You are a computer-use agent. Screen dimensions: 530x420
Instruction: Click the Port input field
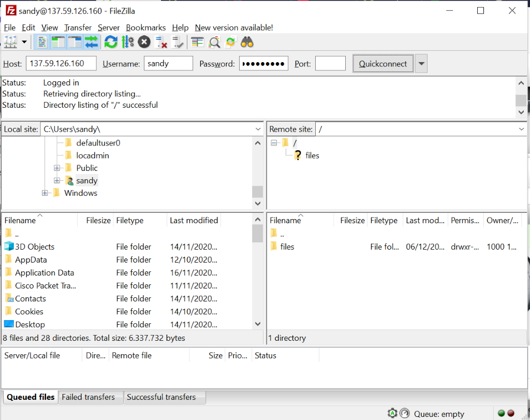[330, 64]
